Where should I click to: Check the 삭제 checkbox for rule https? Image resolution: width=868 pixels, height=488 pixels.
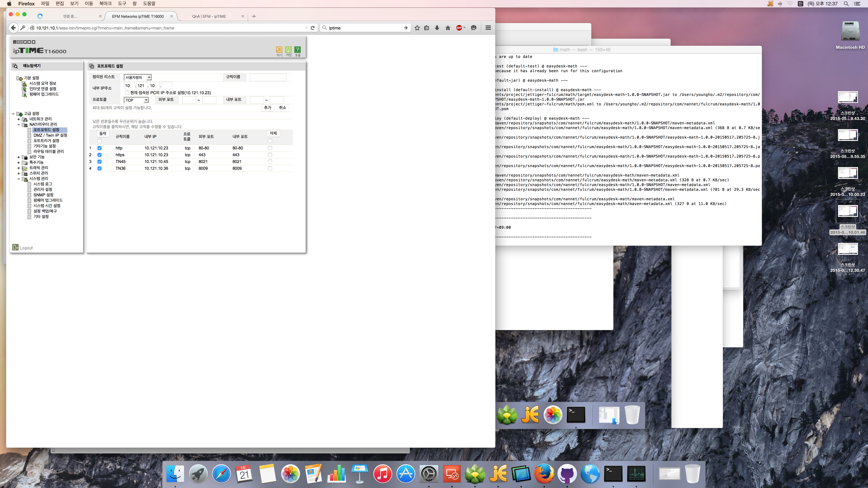point(270,155)
